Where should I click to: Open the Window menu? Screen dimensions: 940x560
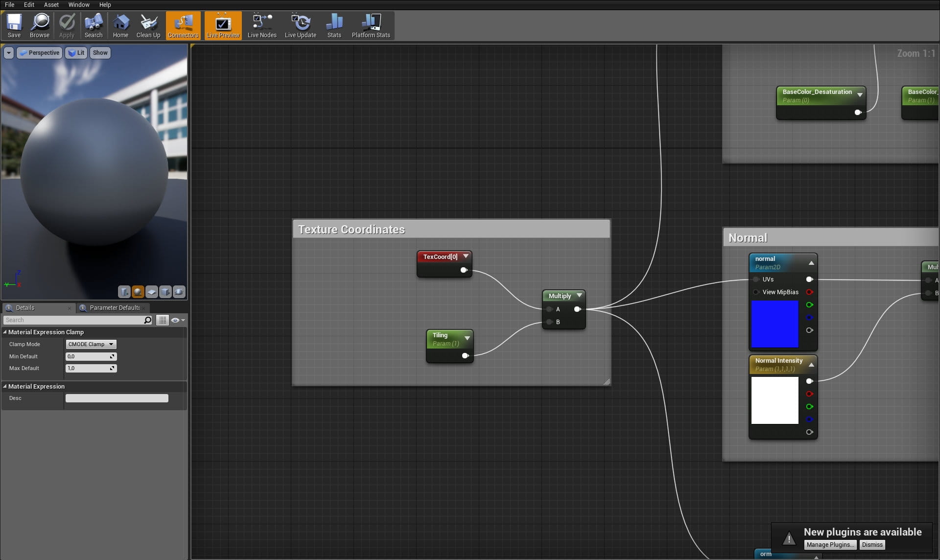(79, 4)
